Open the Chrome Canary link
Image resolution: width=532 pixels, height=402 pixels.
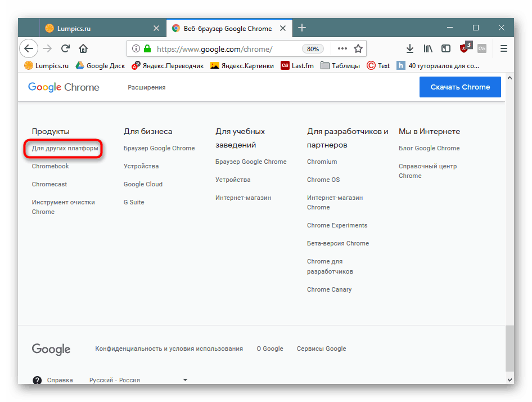[x=329, y=289]
